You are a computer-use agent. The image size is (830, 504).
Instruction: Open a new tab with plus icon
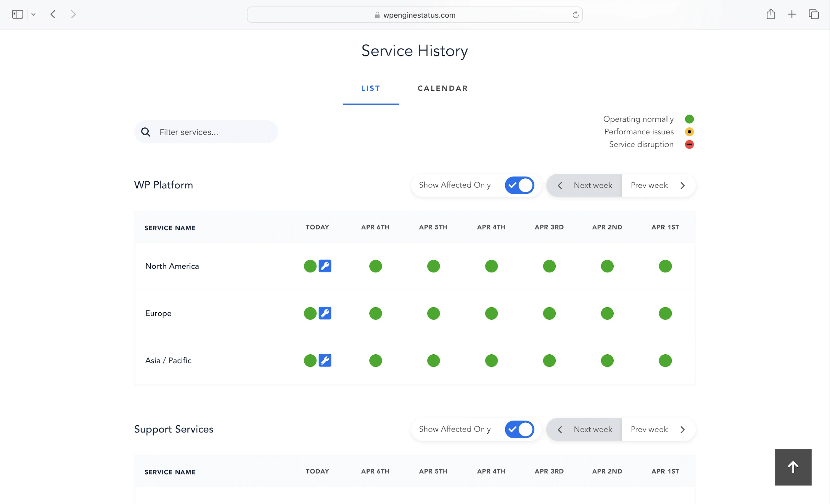tap(792, 14)
